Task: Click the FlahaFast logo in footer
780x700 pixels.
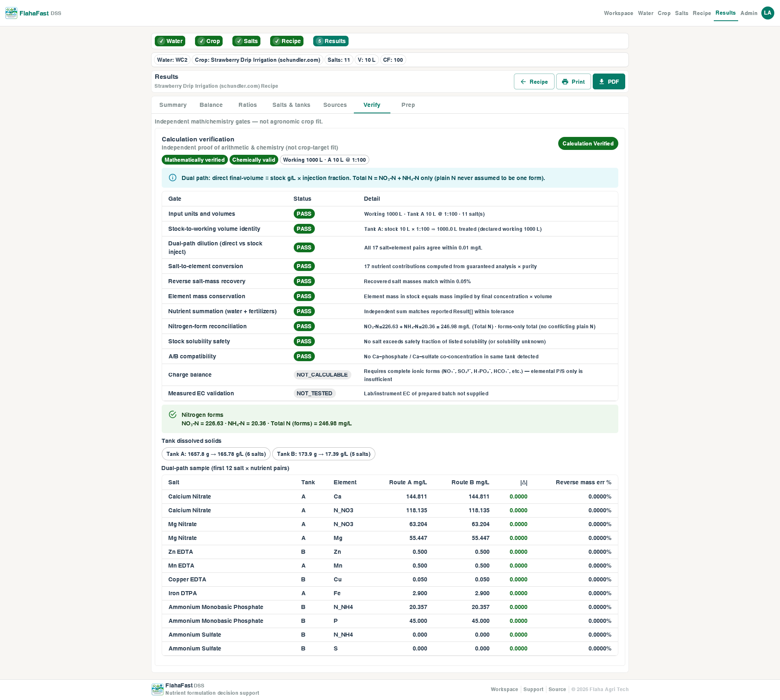Action: pos(158,689)
